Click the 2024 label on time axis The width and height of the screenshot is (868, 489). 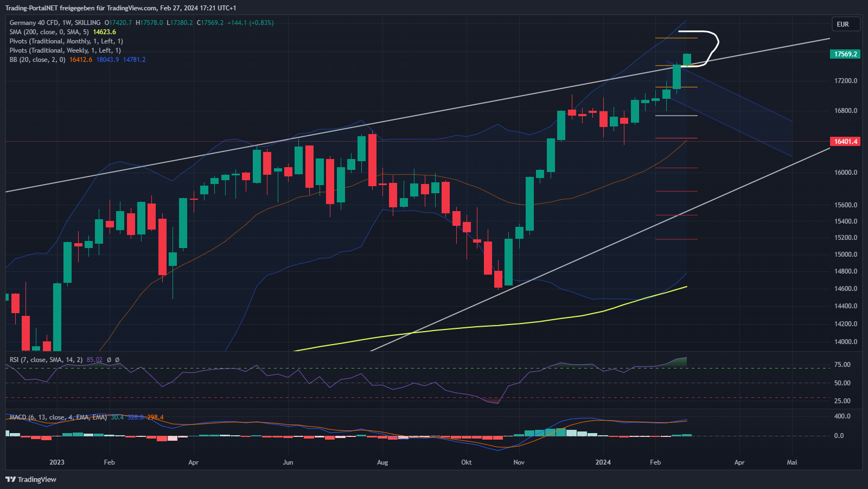[603, 462]
